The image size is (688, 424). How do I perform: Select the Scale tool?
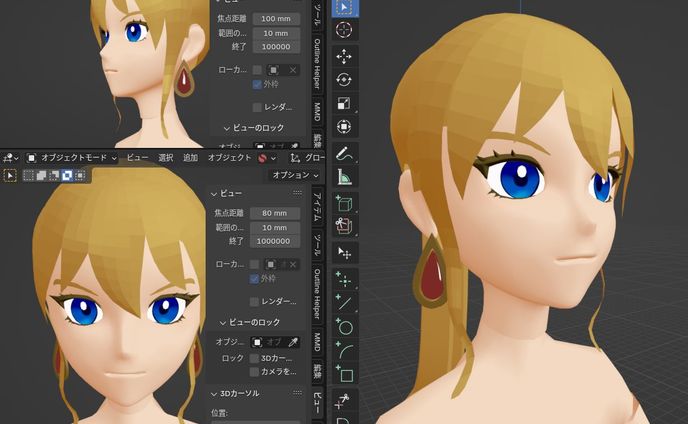(x=344, y=103)
